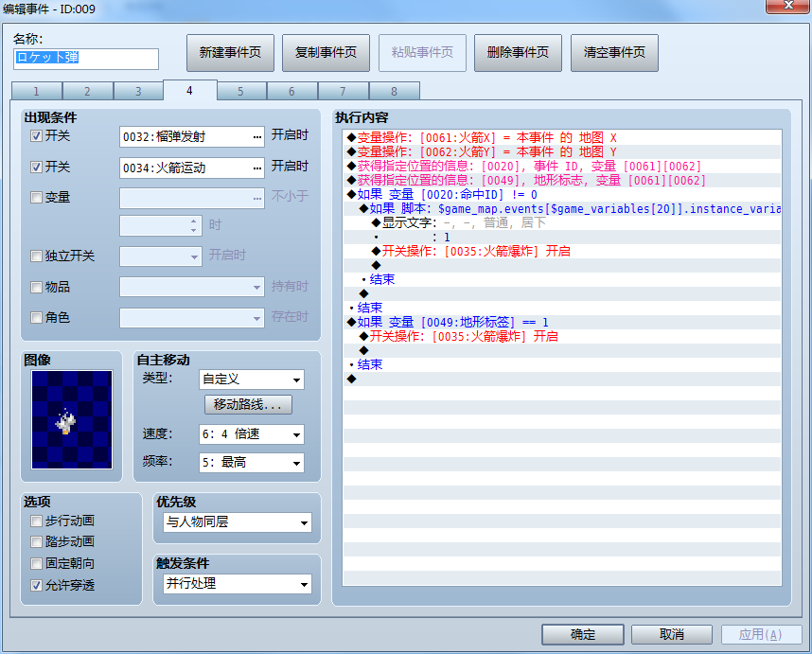Check the 固定朝向 option
Image resolution: width=812 pixels, height=654 pixels.
[x=36, y=563]
